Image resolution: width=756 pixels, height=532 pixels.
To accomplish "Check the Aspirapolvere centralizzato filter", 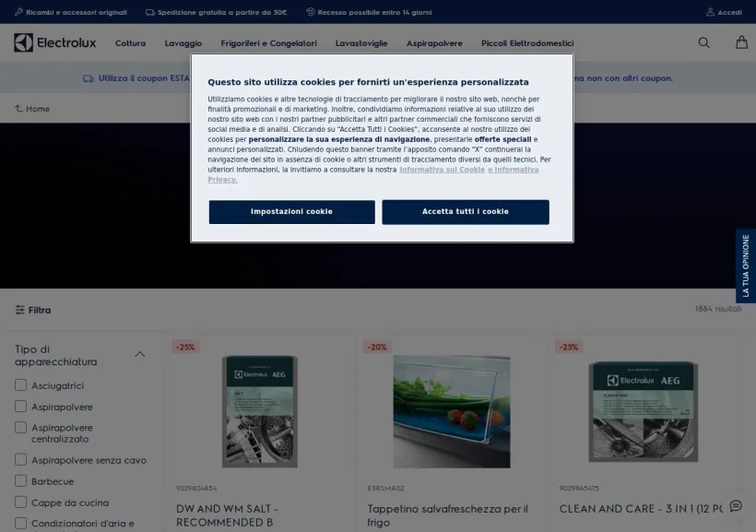I will pyautogui.click(x=20, y=427).
